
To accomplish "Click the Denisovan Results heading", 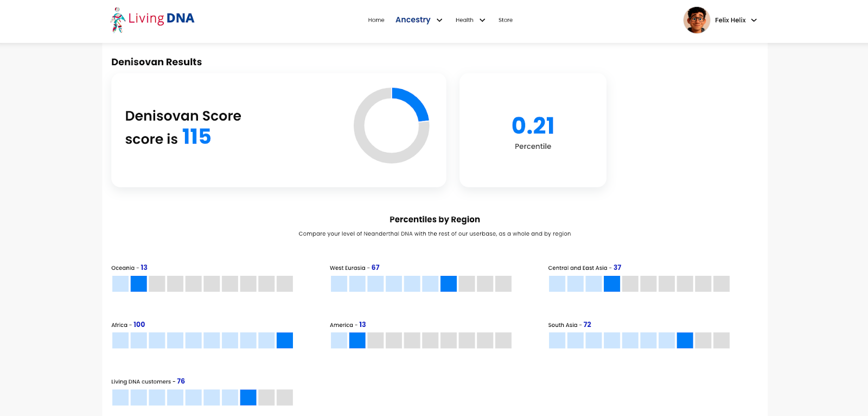I will pyautogui.click(x=157, y=62).
